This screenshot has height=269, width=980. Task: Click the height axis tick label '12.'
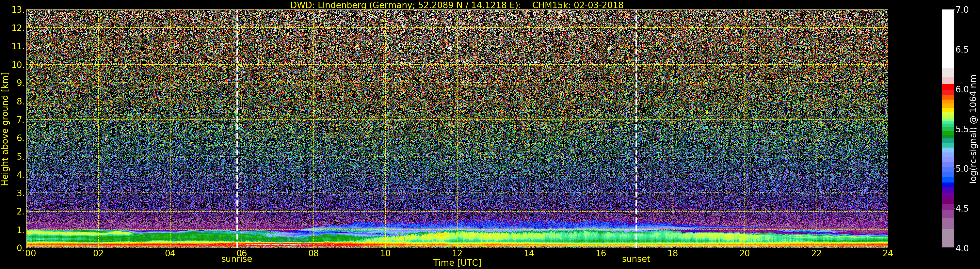click(18, 28)
